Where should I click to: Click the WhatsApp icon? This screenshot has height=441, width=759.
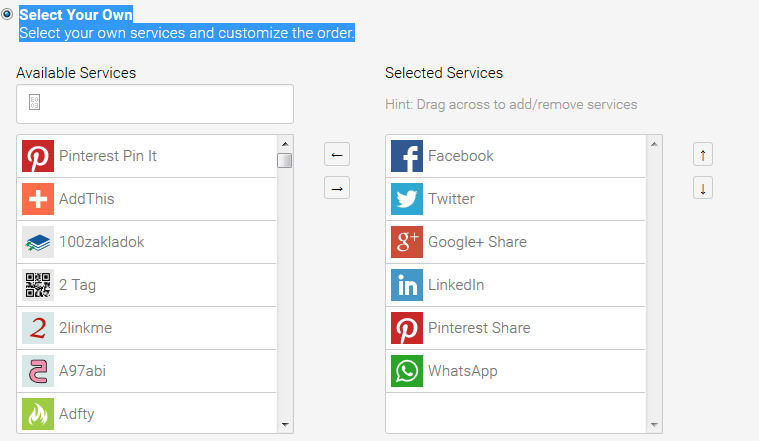[407, 371]
